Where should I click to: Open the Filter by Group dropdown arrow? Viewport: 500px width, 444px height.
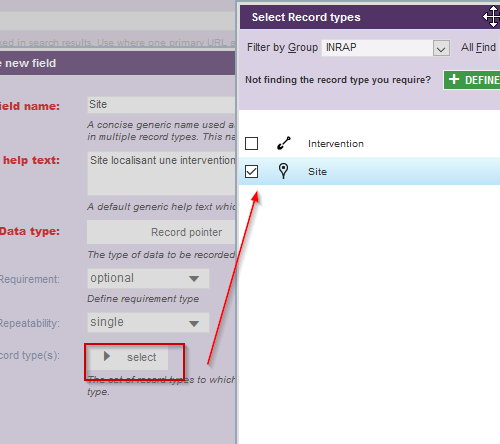441,48
